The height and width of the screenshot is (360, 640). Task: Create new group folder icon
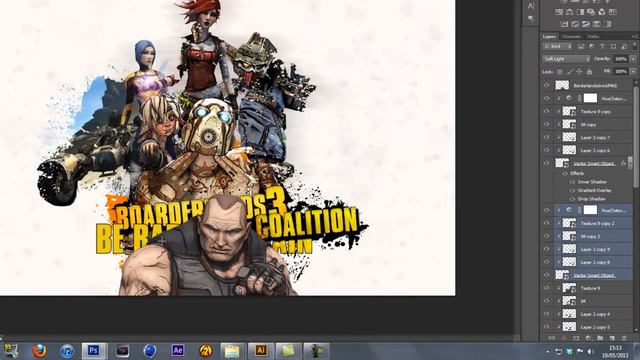600,338
